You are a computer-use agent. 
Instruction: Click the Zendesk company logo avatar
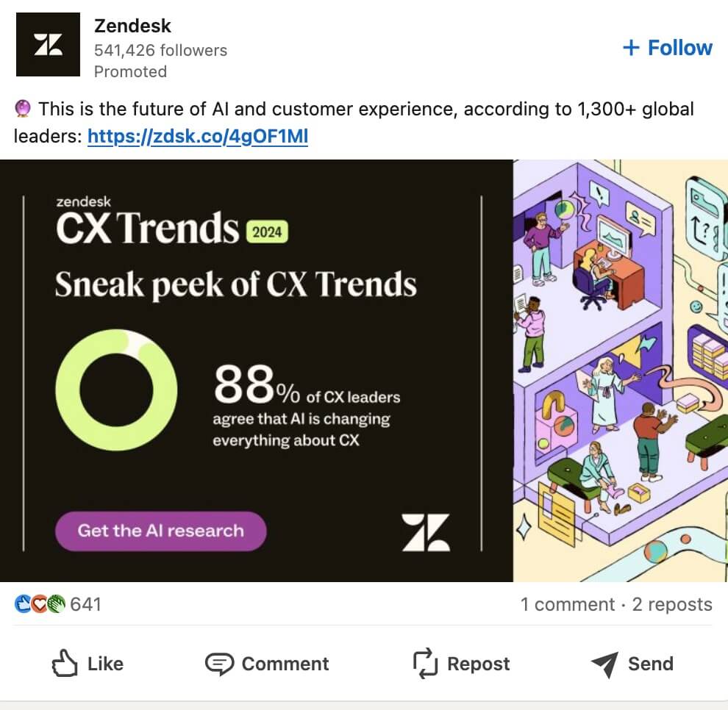pos(48,45)
